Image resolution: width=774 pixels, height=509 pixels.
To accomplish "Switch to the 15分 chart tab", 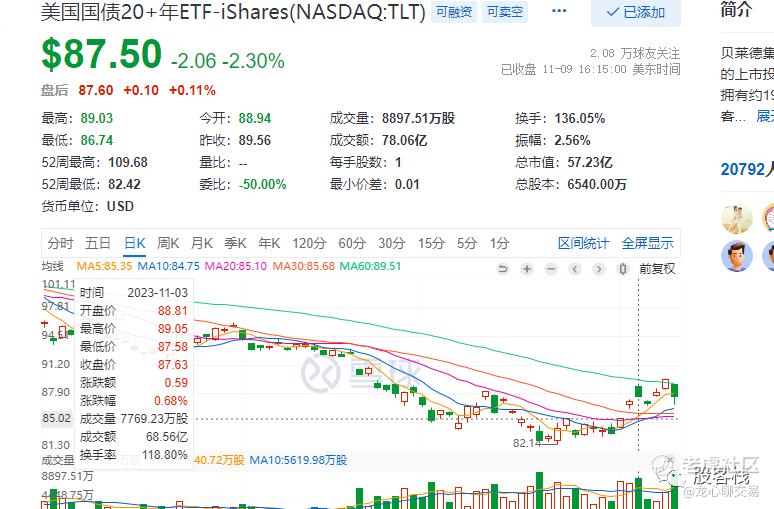I will click(431, 243).
